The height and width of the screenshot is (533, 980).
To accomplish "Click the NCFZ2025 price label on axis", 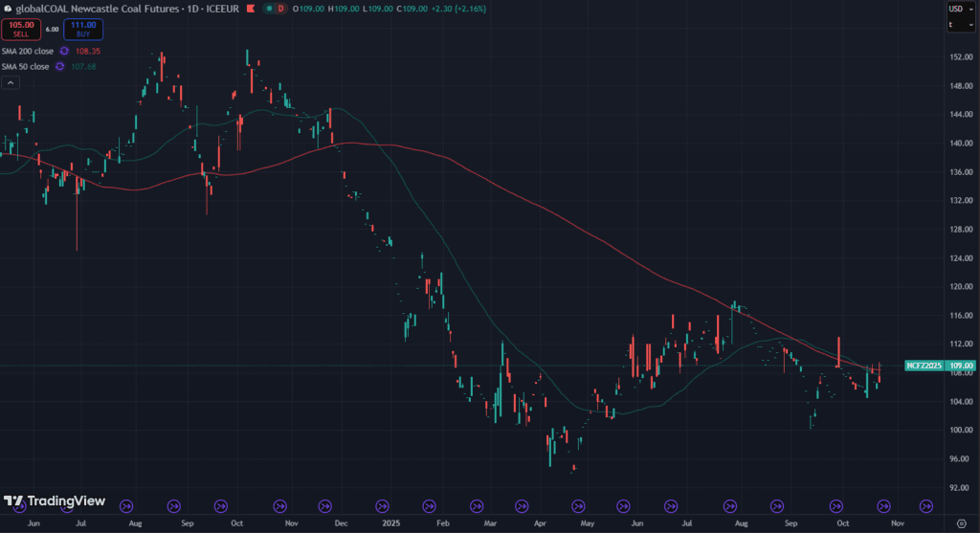I will coord(924,366).
